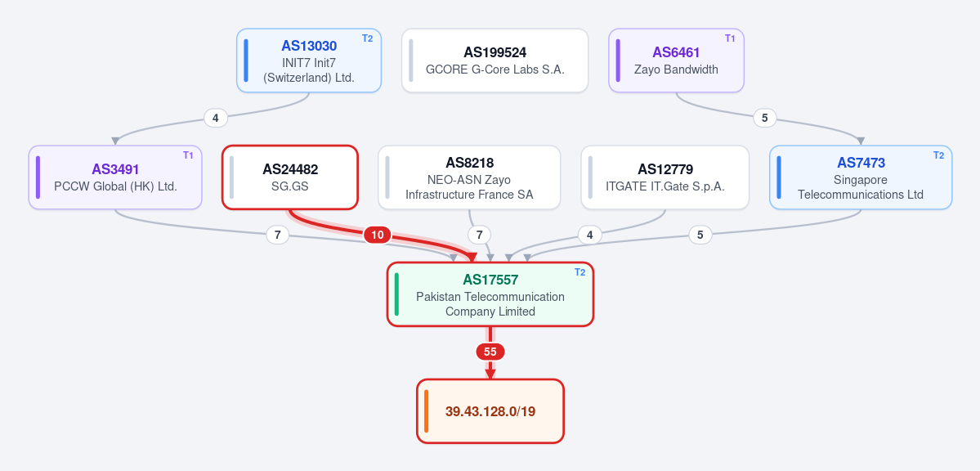Click the edge badge 7 below AS8218

[480, 235]
